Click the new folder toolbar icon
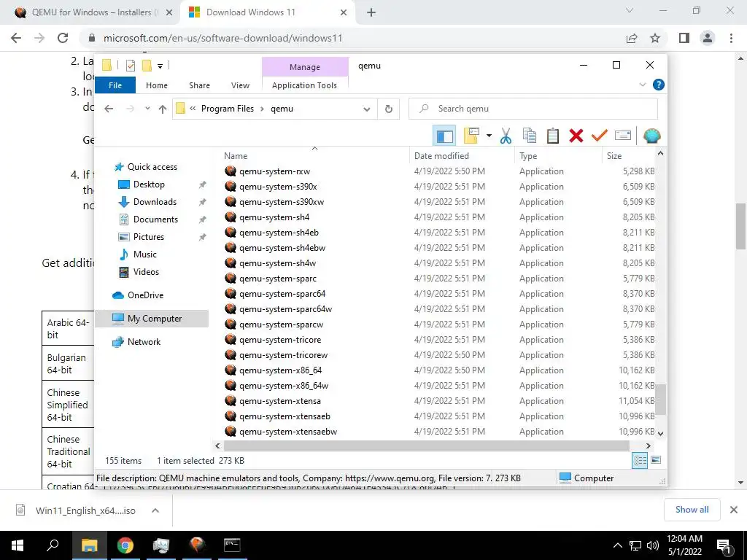 (x=471, y=136)
